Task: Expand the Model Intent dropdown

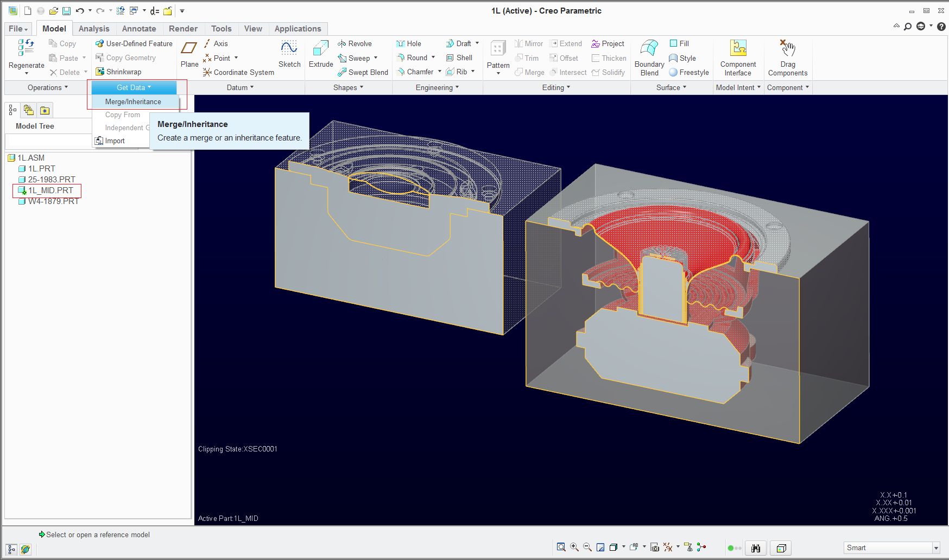Action: click(x=738, y=87)
